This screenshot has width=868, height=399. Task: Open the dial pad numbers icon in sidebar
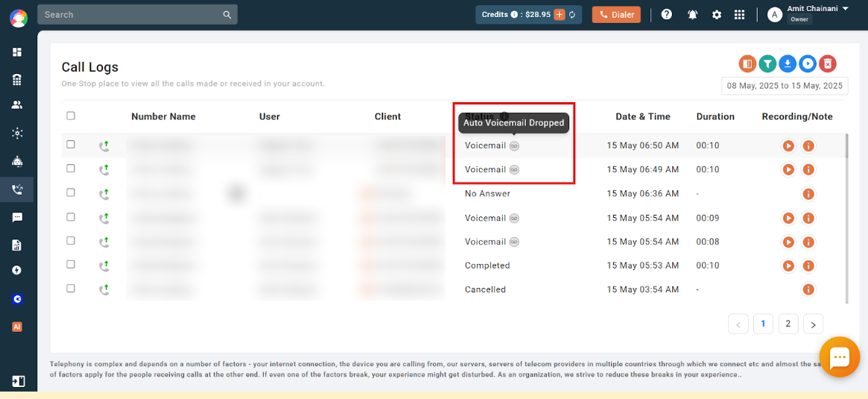click(17, 79)
